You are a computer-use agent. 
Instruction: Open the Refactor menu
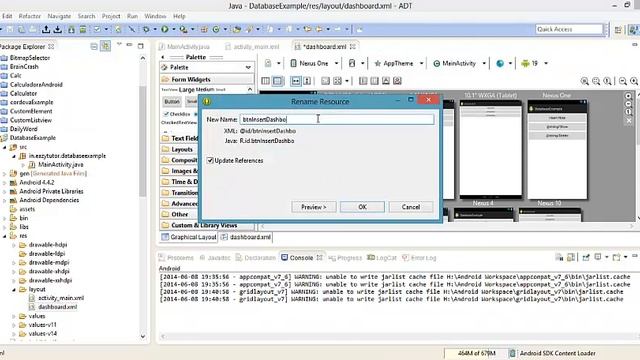(29, 16)
